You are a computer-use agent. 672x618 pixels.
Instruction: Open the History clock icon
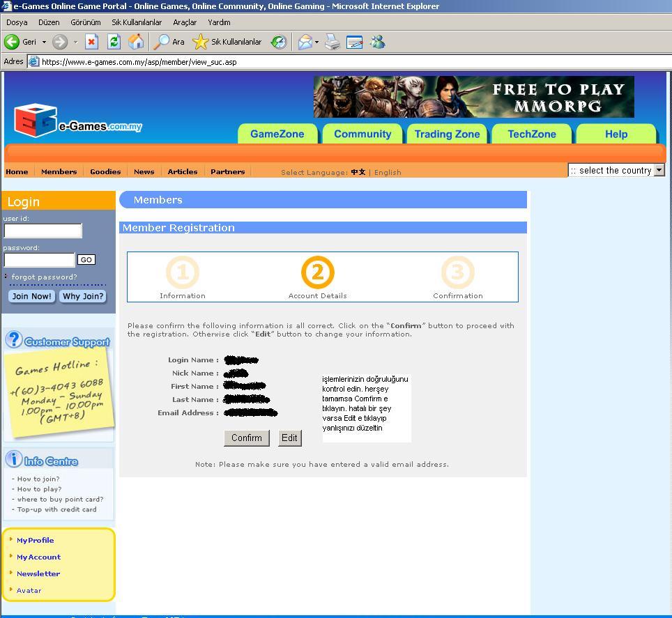click(279, 42)
